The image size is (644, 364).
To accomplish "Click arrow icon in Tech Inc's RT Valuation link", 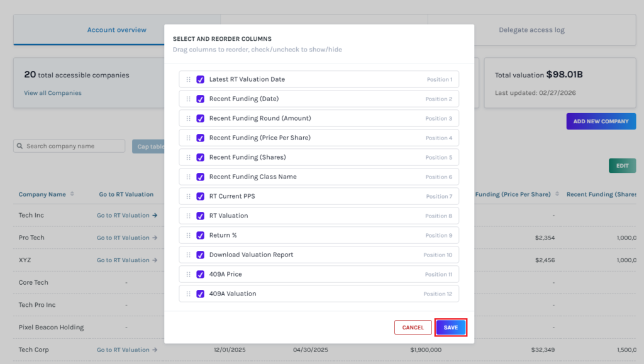I will coord(155,216).
